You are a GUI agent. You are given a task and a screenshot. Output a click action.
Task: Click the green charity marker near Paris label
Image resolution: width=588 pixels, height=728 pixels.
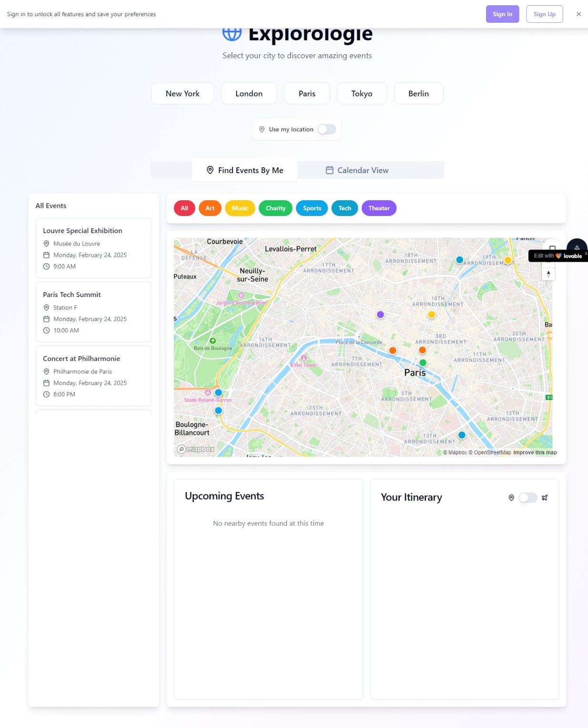(x=423, y=363)
